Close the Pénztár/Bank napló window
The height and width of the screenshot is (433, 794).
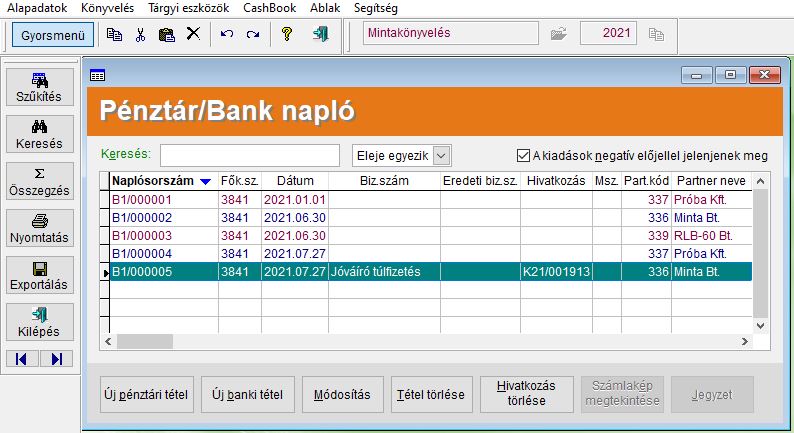pyautogui.click(x=765, y=75)
